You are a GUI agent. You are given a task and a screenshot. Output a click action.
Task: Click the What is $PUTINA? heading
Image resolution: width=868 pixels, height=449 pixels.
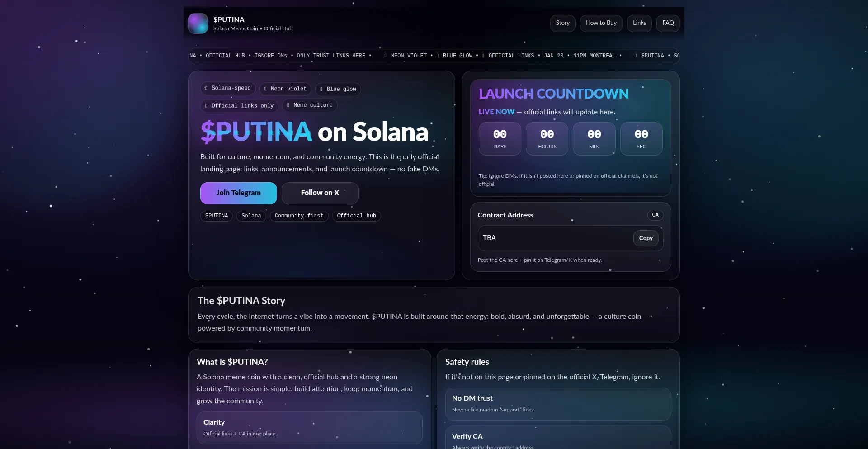tap(232, 362)
